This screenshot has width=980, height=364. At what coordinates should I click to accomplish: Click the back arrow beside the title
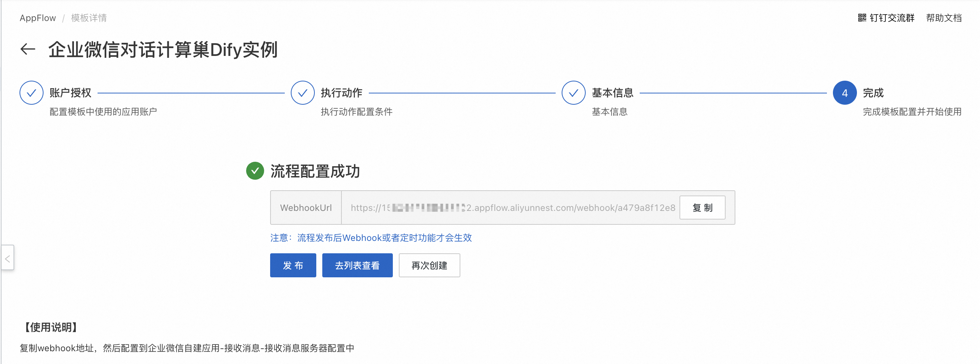pyautogui.click(x=28, y=49)
